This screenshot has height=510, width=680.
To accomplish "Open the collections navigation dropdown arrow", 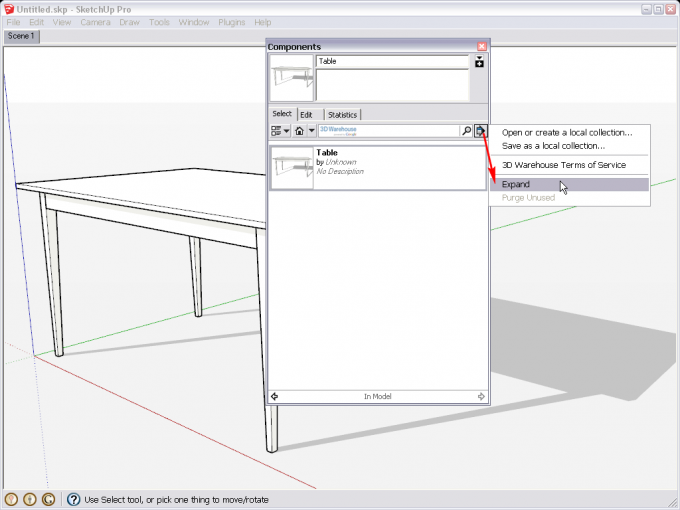I will 311,131.
